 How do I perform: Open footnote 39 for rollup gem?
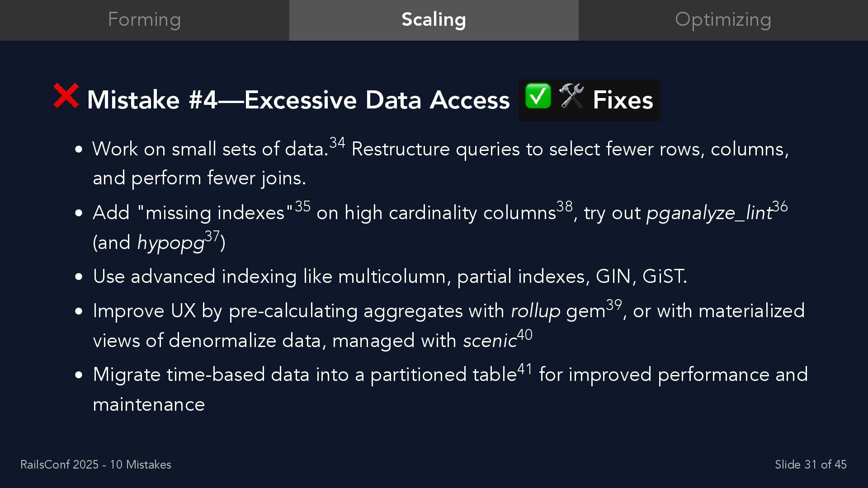coord(614,305)
